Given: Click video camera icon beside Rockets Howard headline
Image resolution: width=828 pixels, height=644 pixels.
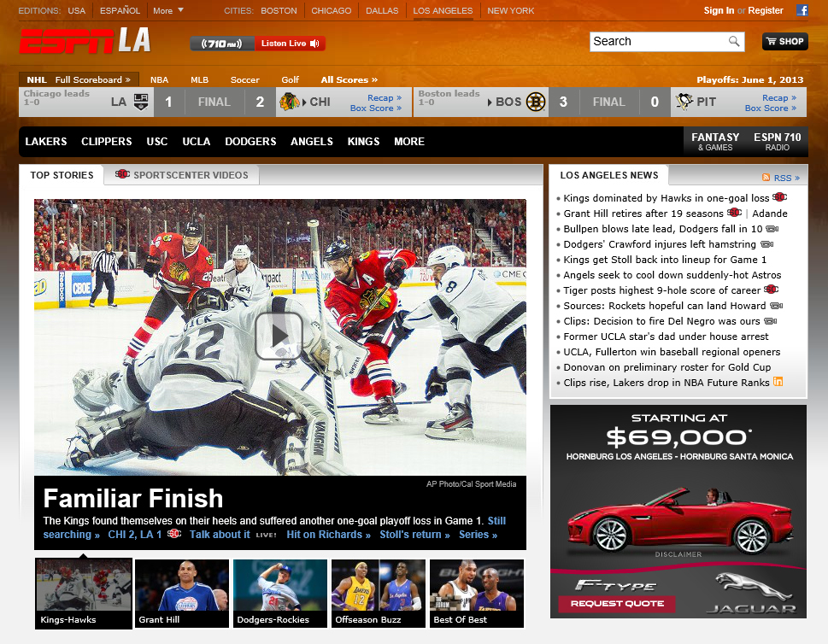Looking at the screenshot, I should pos(776,306).
